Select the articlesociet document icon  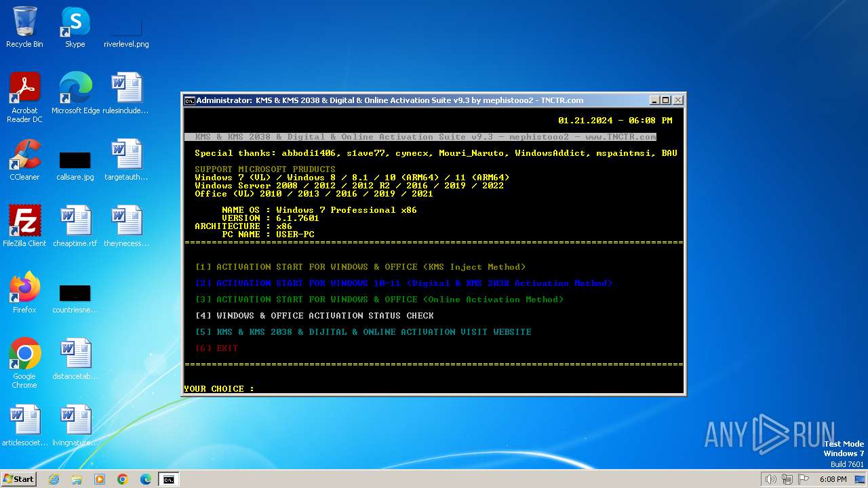[24, 425]
